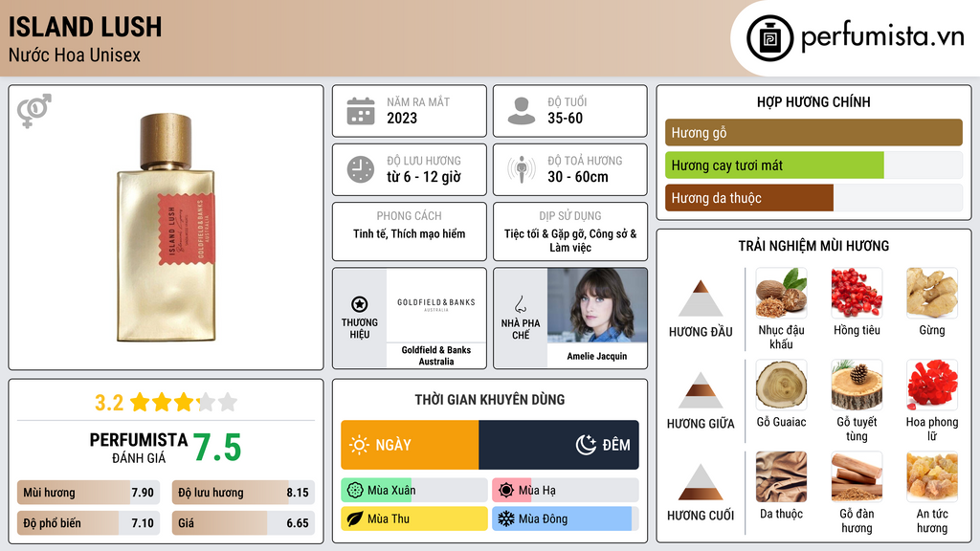
Task: Click the Hương cuối pyramid icon
Action: tap(701, 482)
